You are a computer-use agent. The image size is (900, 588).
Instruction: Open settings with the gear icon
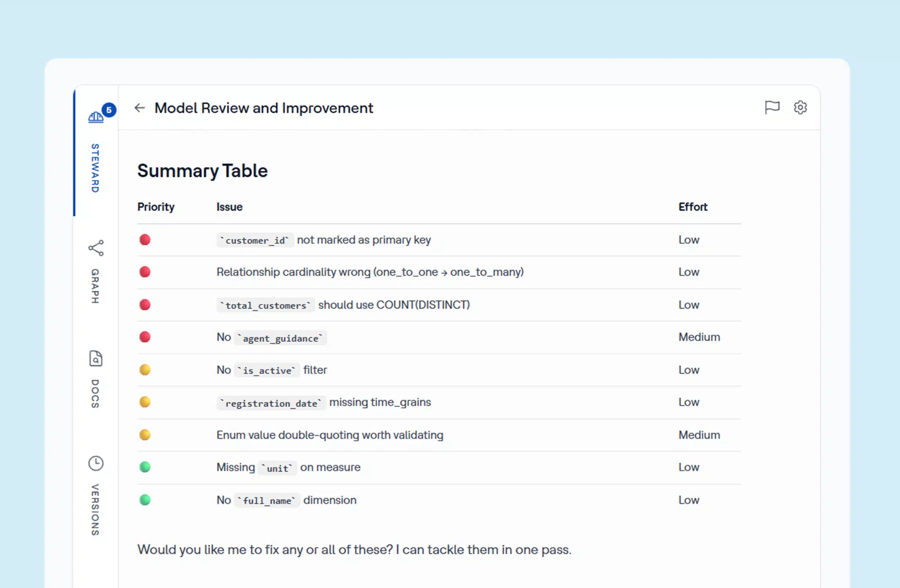point(800,108)
